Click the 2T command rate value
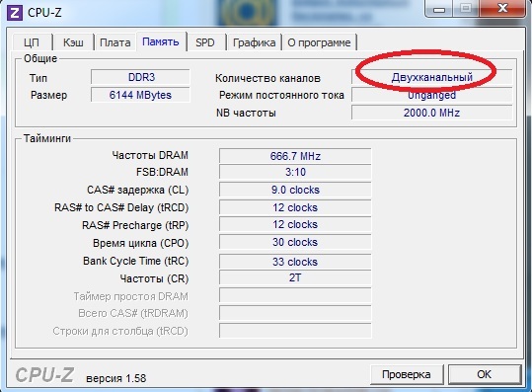The height and width of the screenshot is (392, 532). click(x=295, y=277)
